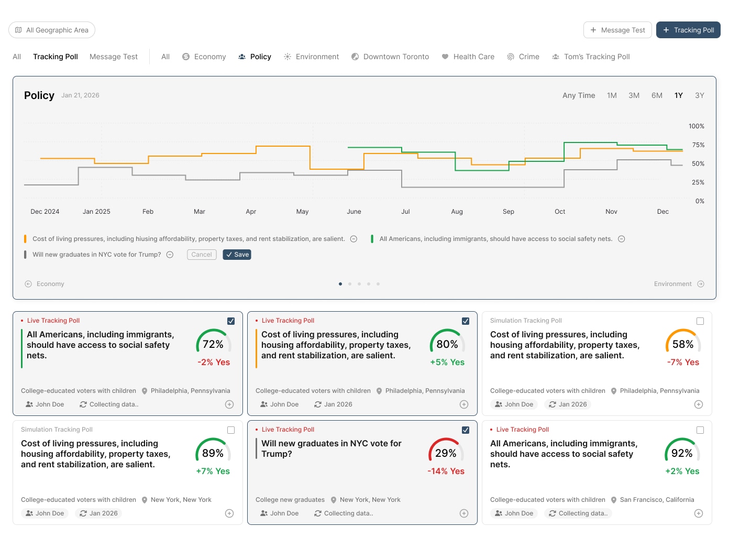Uncheck the 72% social safety nets poll
The height and width of the screenshot is (560, 729).
(x=231, y=321)
